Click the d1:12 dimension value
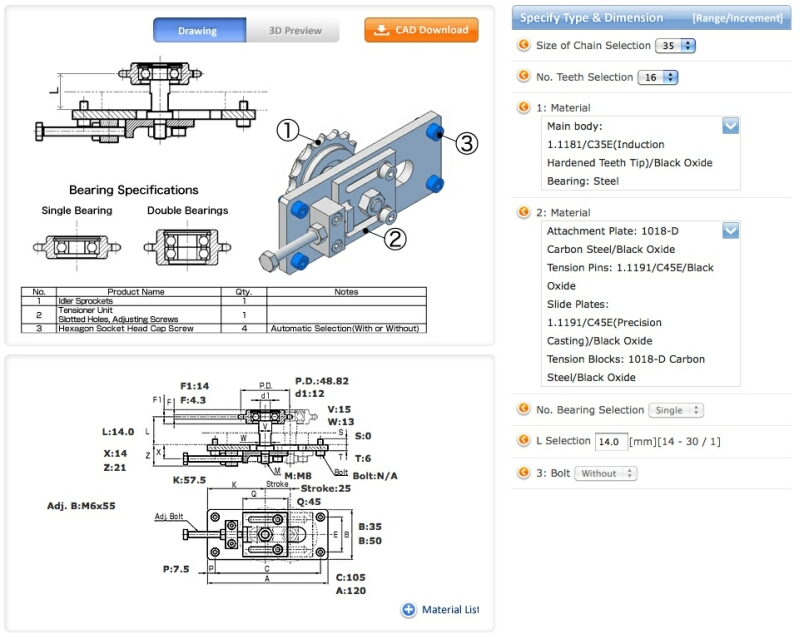 (x=310, y=394)
